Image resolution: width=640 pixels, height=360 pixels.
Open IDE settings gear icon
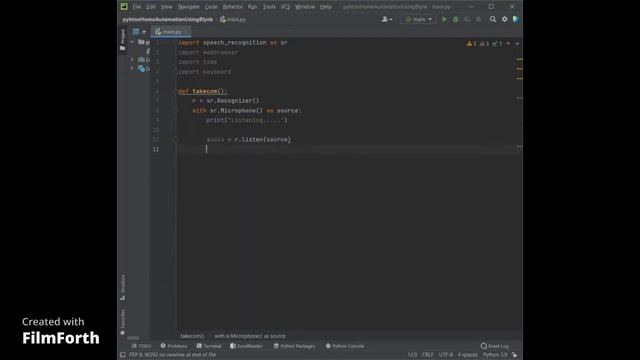[504, 19]
